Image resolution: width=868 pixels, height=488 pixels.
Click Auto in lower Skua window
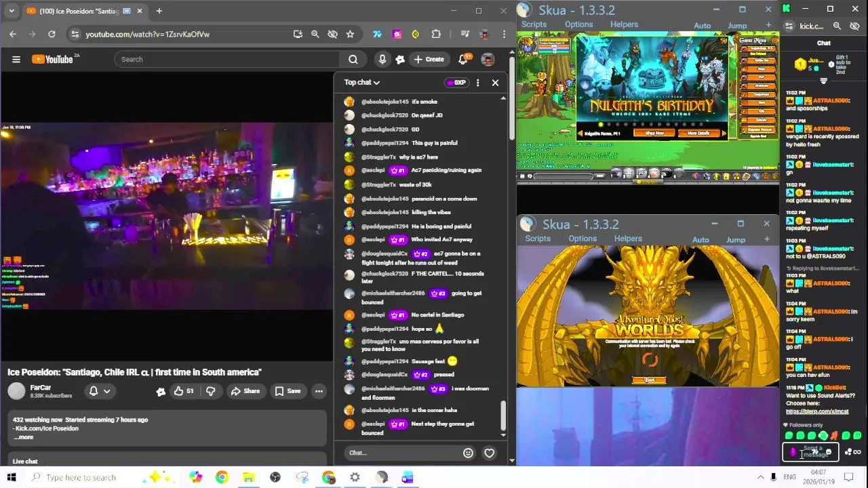(x=701, y=240)
